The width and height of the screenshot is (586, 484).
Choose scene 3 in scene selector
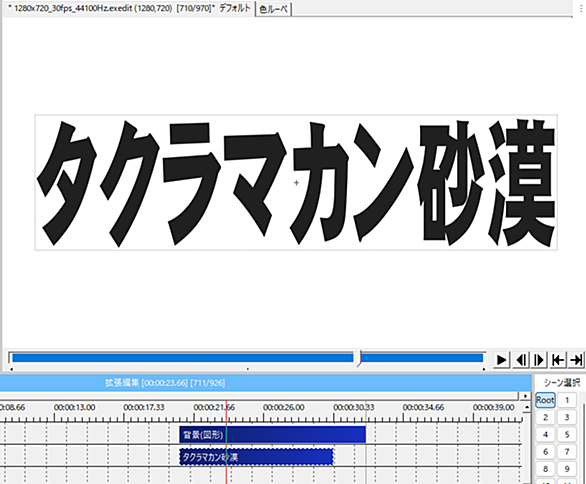(567, 417)
